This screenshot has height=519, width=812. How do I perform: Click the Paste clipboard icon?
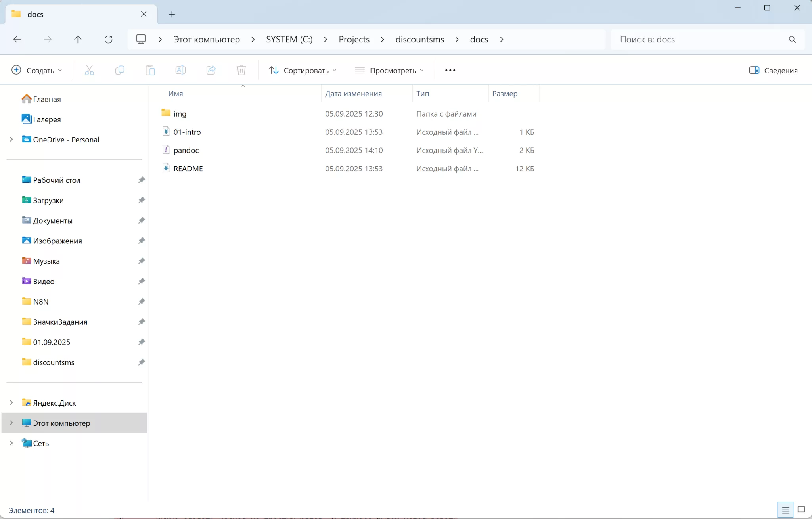150,70
